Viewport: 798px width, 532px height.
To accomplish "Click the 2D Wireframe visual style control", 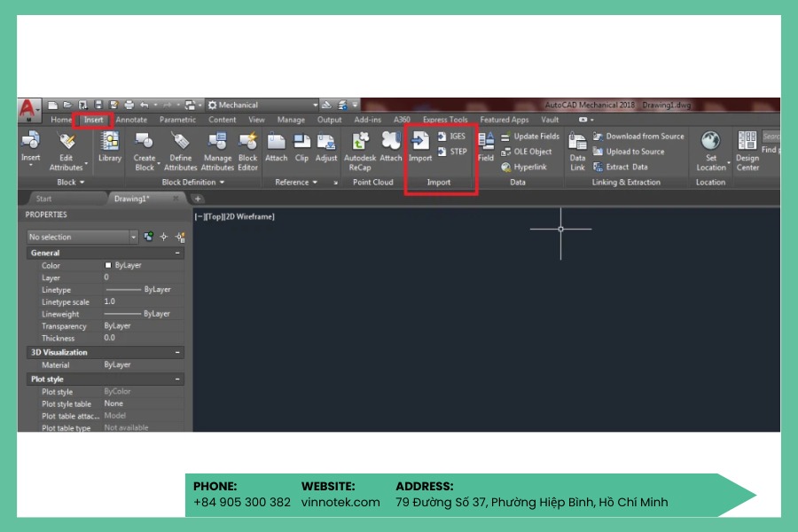I will pos(249,217).
